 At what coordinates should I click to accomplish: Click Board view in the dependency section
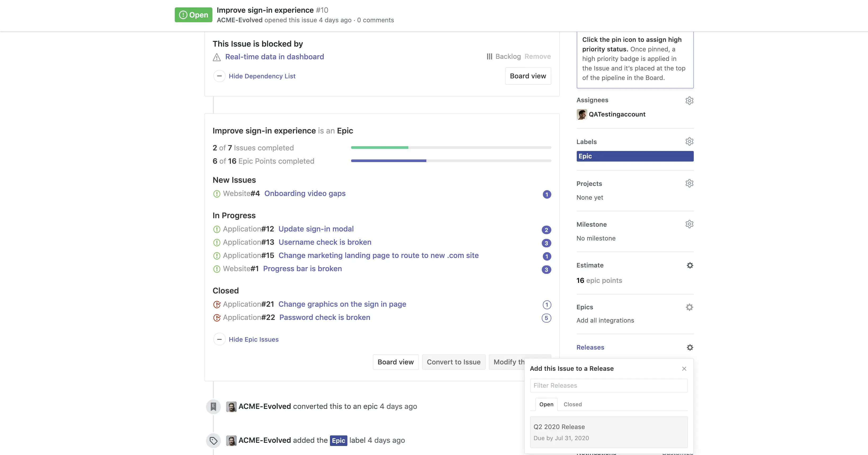click(x=528, y=76)
